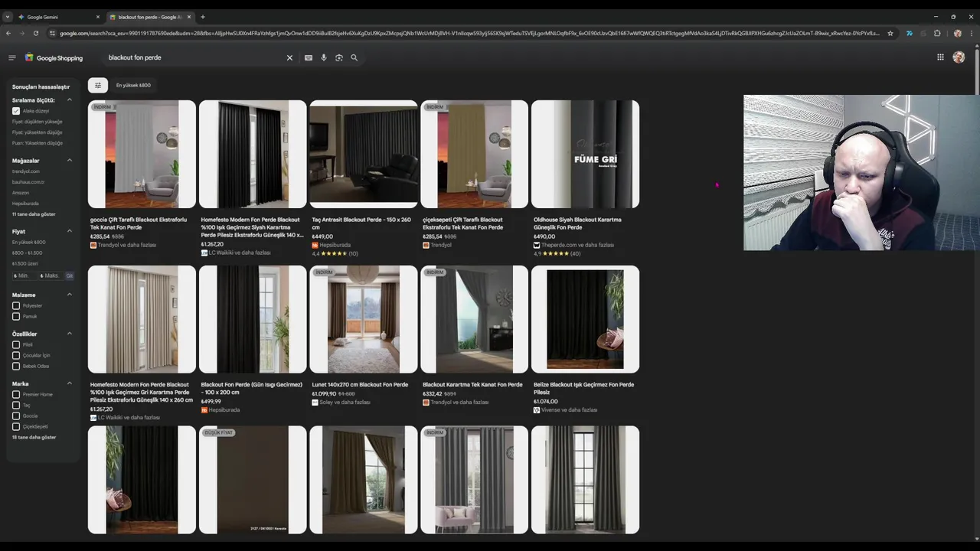Screen dimensions: 980x551
Task: Open the tab search dropdown arrow
Action: pyautogui.click(x=8, y=17)
